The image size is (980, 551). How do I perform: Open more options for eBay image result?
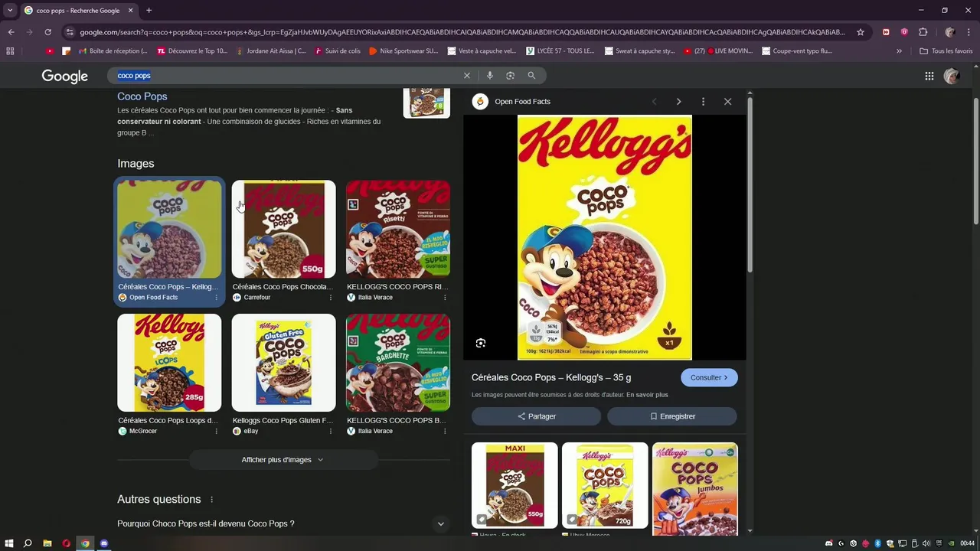pyautogui.click(x=331, y=432)
